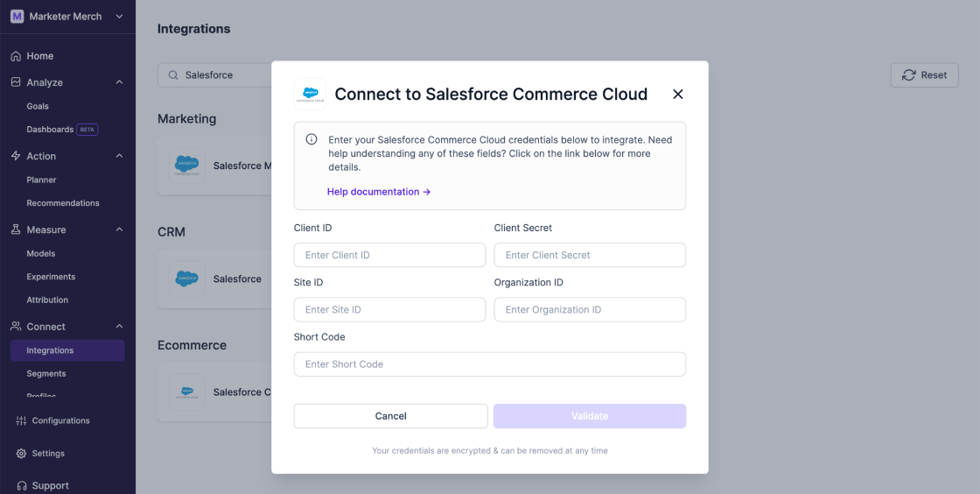Focus the Organization ID field
The width and height of the screenshot is (980, 494).
[x=590, y=309]
